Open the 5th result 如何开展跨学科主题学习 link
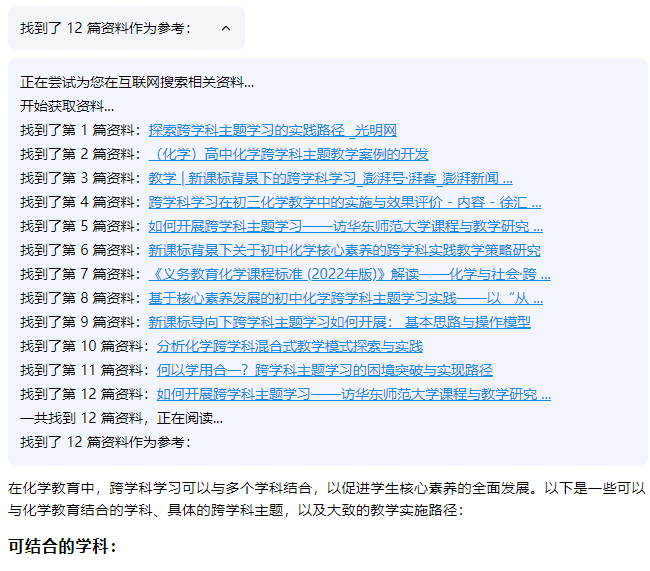 (x=346, y=226)
